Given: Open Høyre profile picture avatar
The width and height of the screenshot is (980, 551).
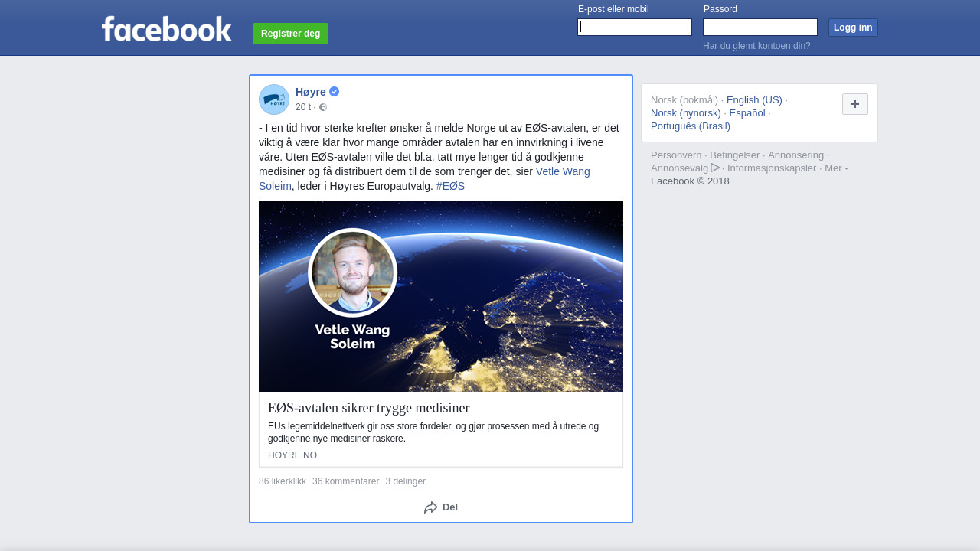Looking at the screenshot, I should [x=274, y=99].
